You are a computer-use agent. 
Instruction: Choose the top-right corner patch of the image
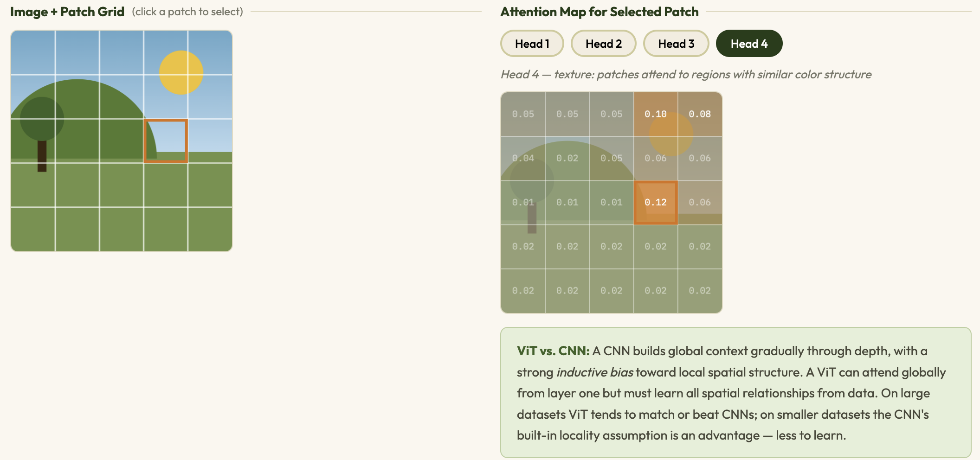[210, 52]
